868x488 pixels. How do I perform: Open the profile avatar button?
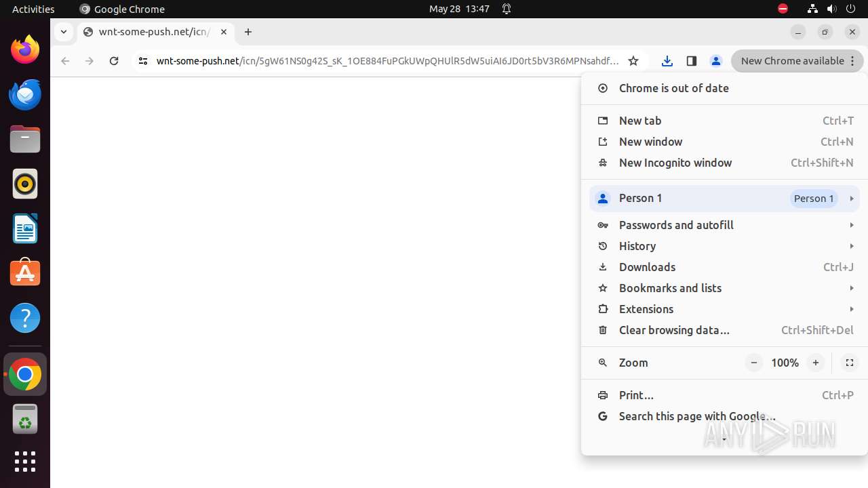tap(716, 61)
